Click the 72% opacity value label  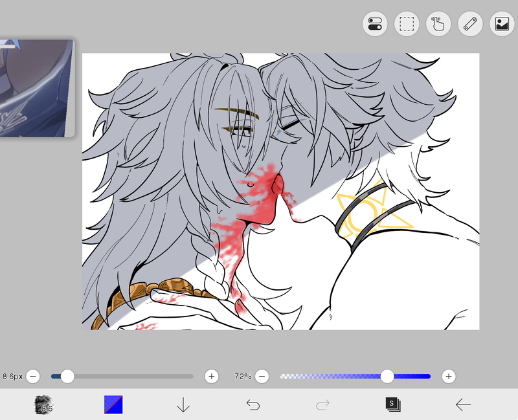click(x=243, y=376)
